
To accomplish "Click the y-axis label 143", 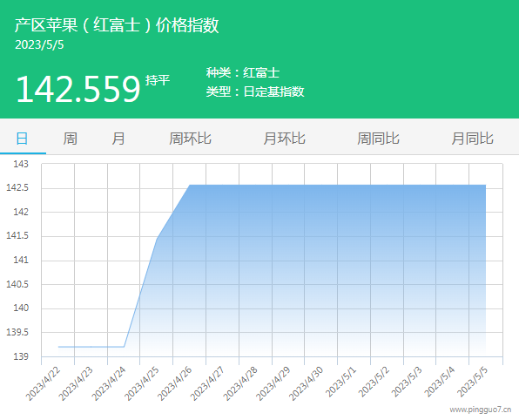I will (x=21, y=164).
